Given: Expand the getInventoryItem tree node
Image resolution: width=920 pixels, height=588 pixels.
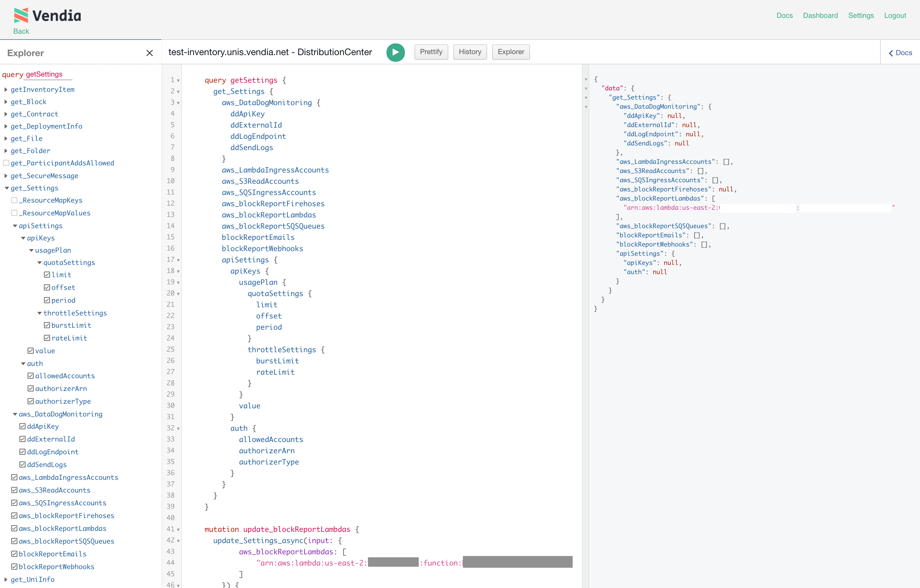Looking at the screenshot, I should (x=6, y=89).
